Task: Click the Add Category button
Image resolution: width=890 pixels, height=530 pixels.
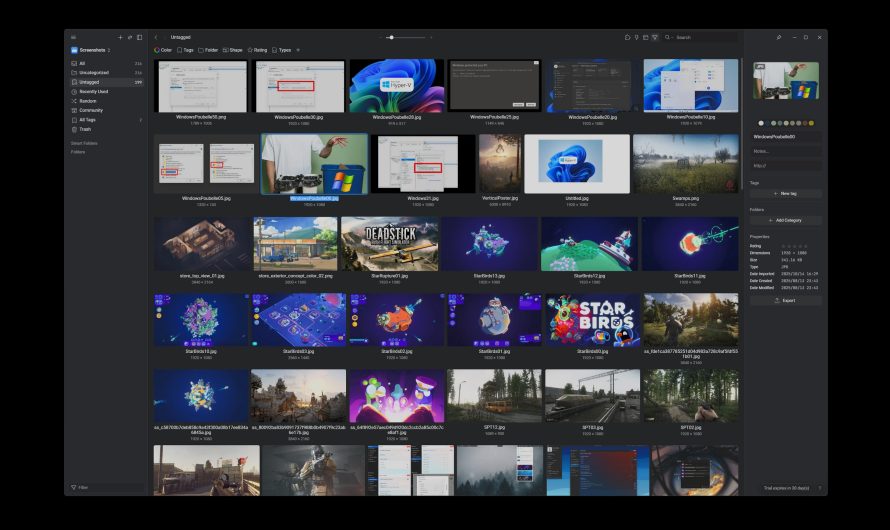Action: click(x=785, y=220)
